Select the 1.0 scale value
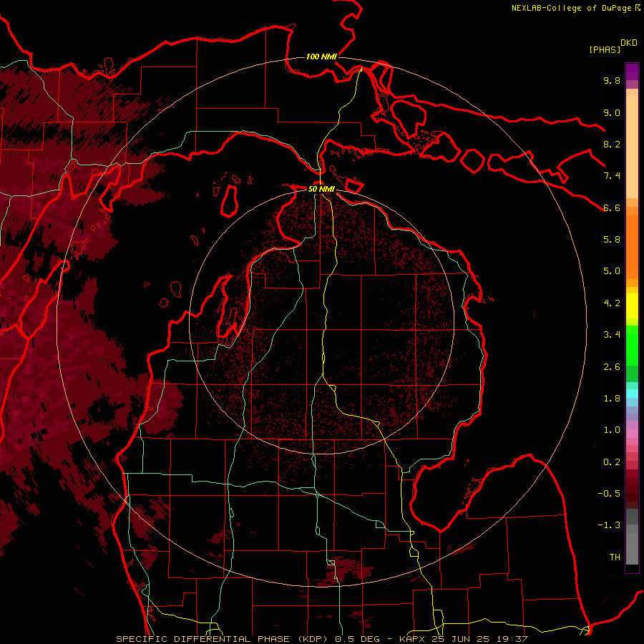 [x=612, y=430]
